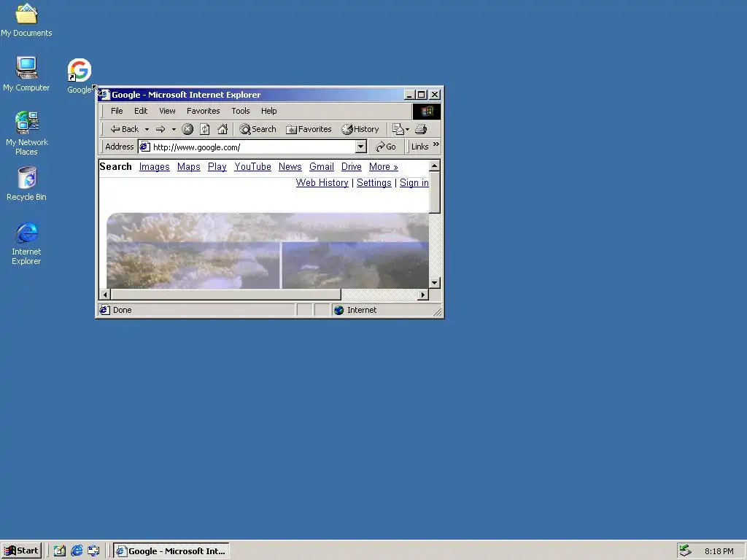This screenshot has height=560, width=747.
Task: Click the vertical scrollbar thumb
Action: pos(435,192)
